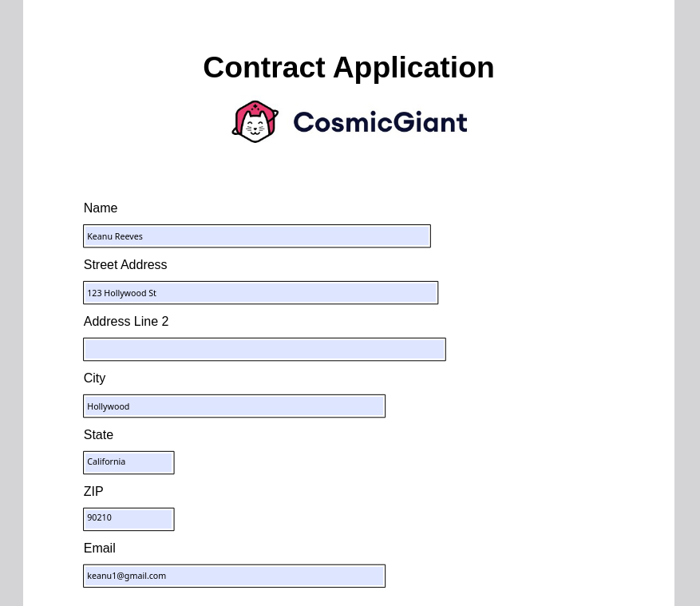
Task: Focus the Email field with keanu1@gmail.com
Action: (x=234, y=576)
